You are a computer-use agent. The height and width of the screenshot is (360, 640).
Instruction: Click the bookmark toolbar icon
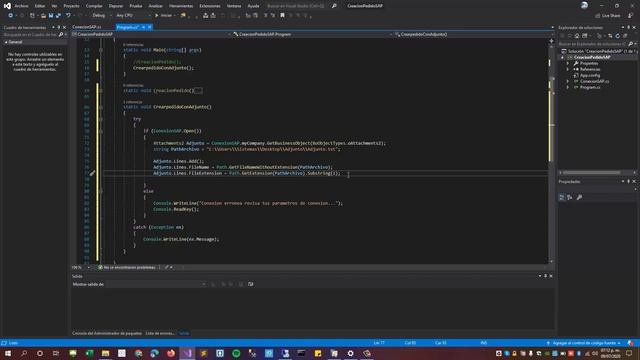[x=282, y=16]
